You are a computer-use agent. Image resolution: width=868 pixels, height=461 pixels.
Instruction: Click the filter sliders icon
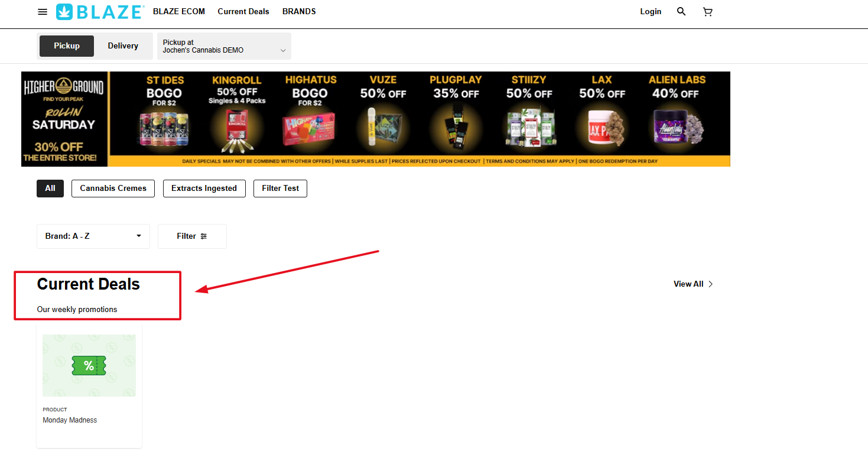point(204,236)
